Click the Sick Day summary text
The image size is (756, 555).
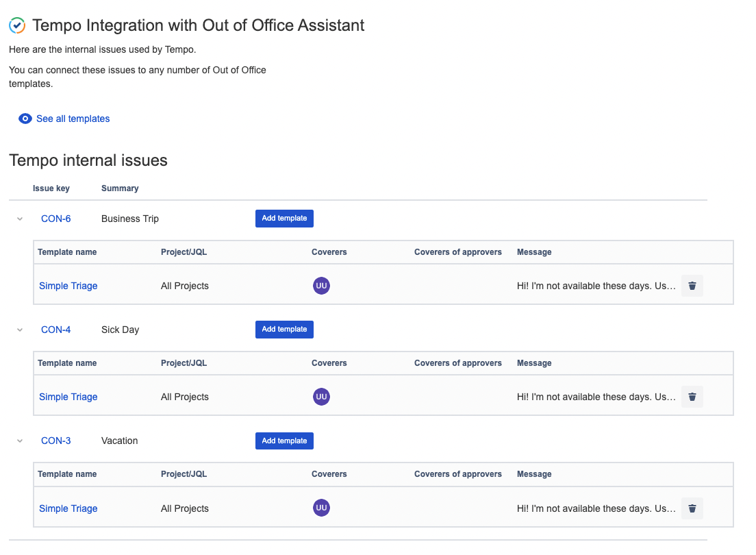tap(120, 330)
